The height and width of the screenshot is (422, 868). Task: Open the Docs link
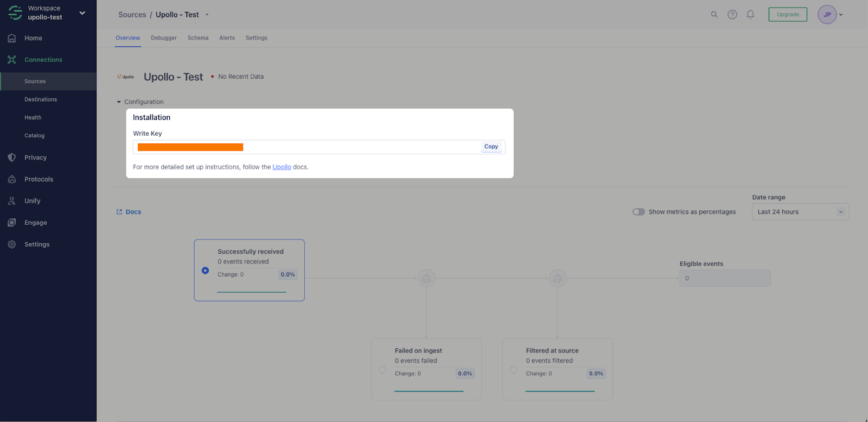tap(133, 212)
